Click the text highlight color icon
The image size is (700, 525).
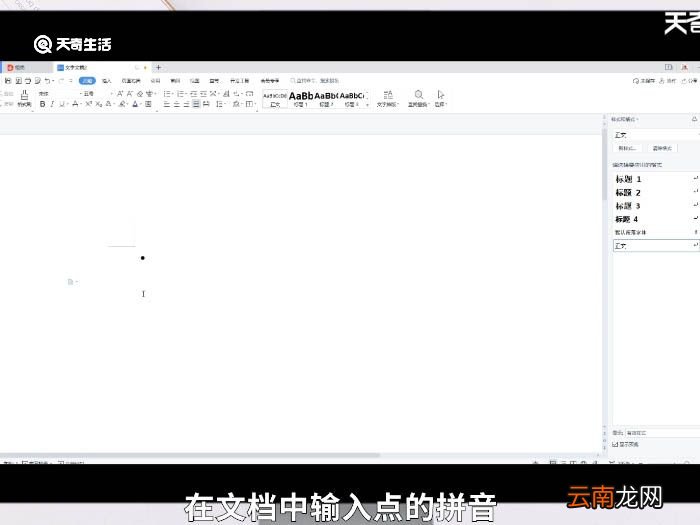pyautogui.click(x=121, y=104)
